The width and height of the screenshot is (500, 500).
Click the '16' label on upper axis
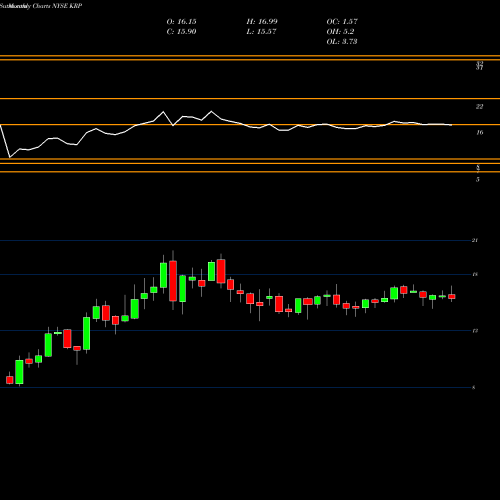[479, 133]
